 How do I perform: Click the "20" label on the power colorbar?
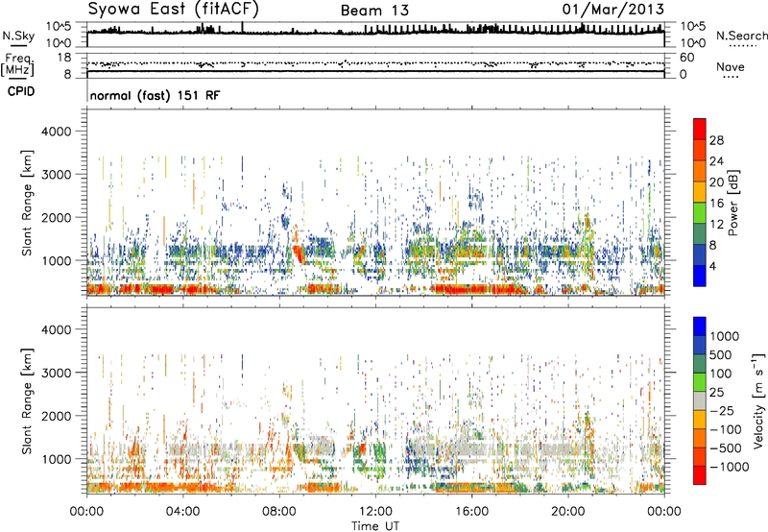tap(716, 182)
